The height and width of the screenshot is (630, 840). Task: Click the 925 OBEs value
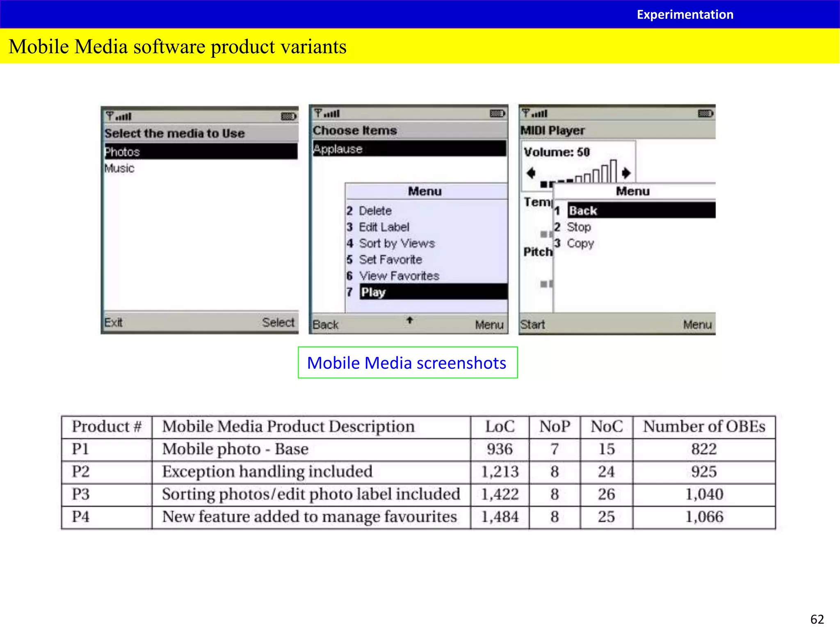click(x=704, y=472)
